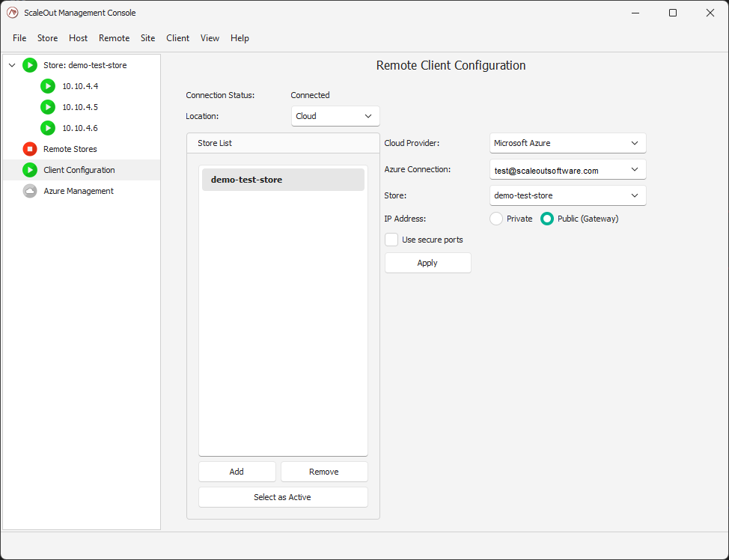The width and height of the screenshot is (729, 560).
Task: Close the ScaleOut Management Console window
Action: tap(710, 13)
